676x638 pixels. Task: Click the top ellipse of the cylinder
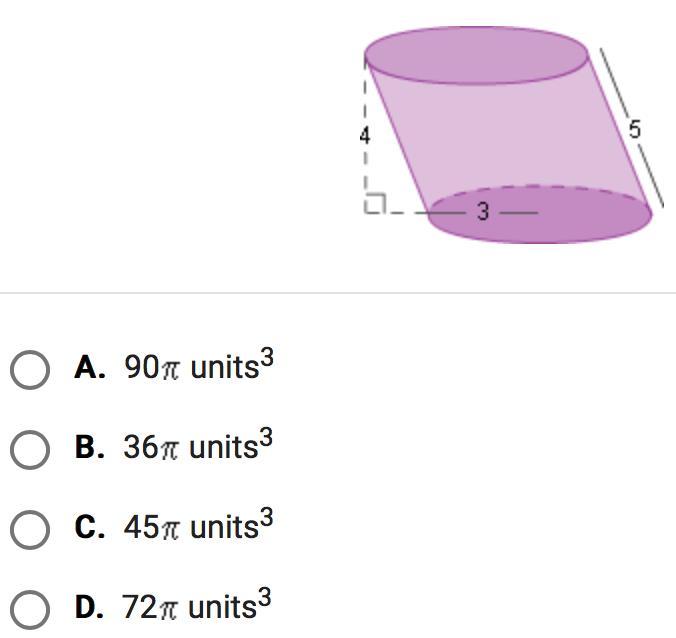[476, 55]
